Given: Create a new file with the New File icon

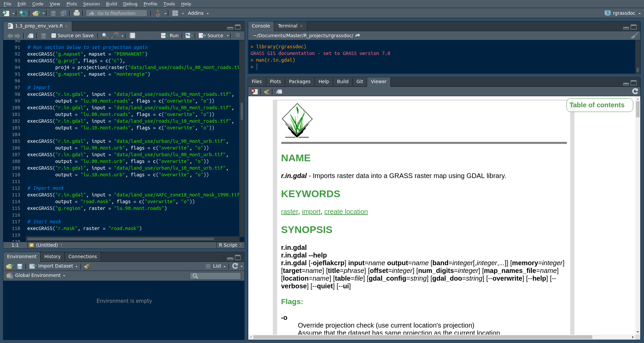Looking at the screenshot, I should [x=6, y=13].
